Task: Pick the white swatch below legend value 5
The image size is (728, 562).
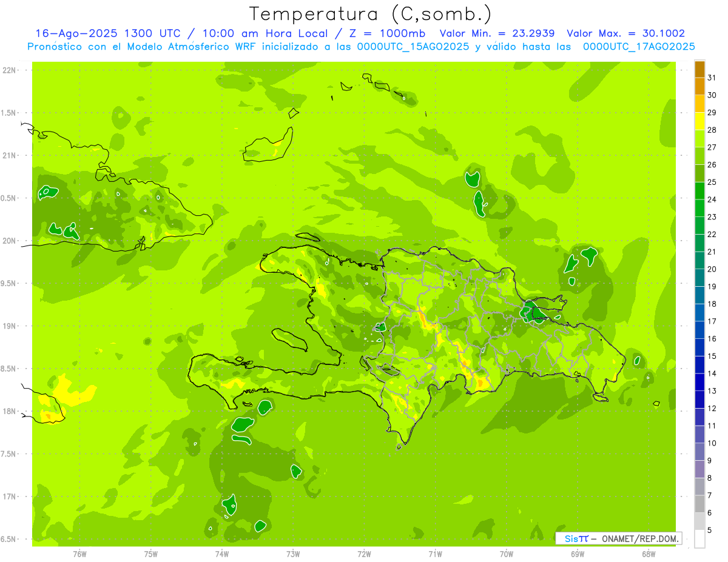Action: click(x=699, y=539)
